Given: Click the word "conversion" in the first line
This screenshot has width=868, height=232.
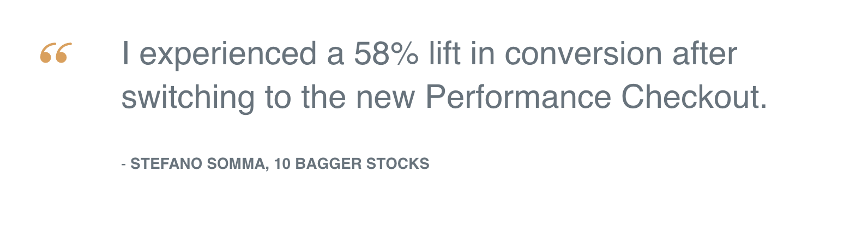Looking at the screenshot, I should [x=583, y=53].
